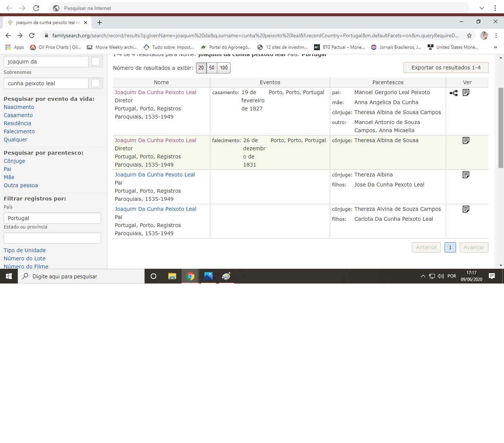
Task: Click bookmark star in address bar
Action: [469, 35]
